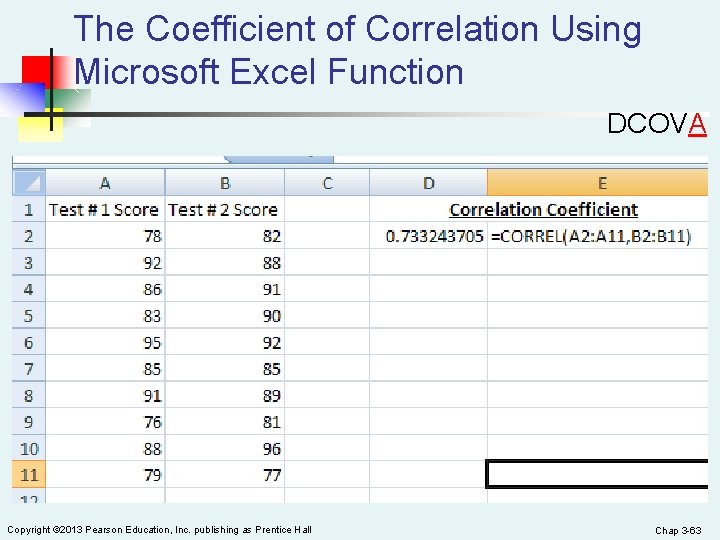Select row 5 header
The width and height of the screenshot is (720, 540).
29,315
